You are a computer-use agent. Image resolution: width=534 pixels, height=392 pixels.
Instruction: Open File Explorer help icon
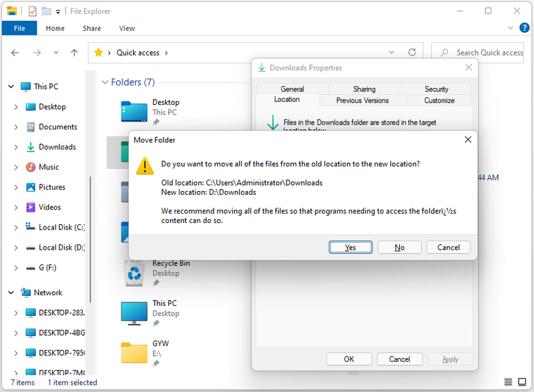click(524, 27)
